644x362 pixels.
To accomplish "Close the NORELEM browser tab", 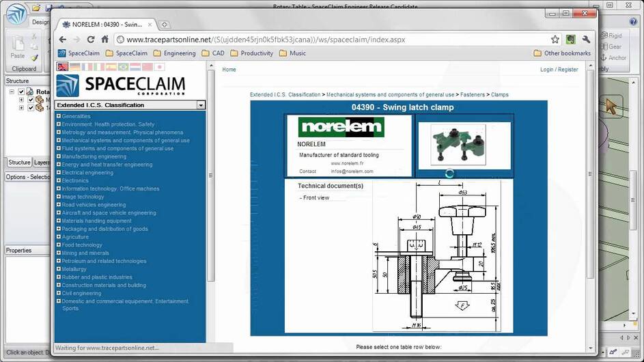I will coord(150,25).
